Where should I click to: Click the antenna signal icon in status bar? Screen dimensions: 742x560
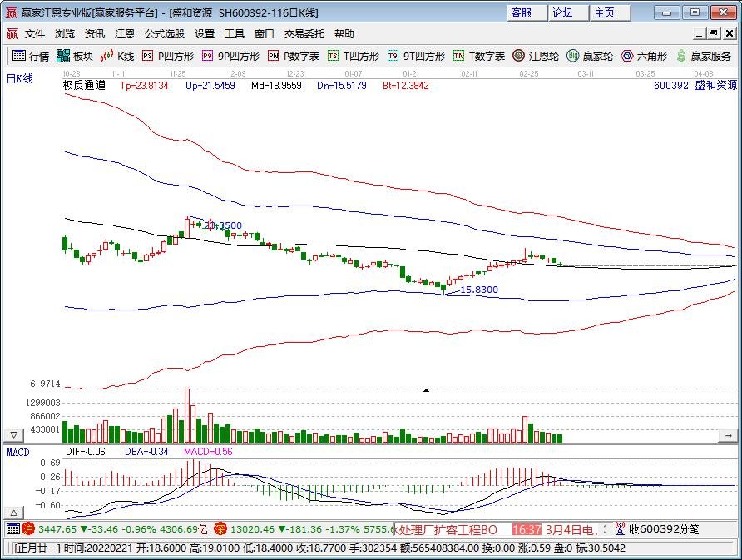click(620, 528)
